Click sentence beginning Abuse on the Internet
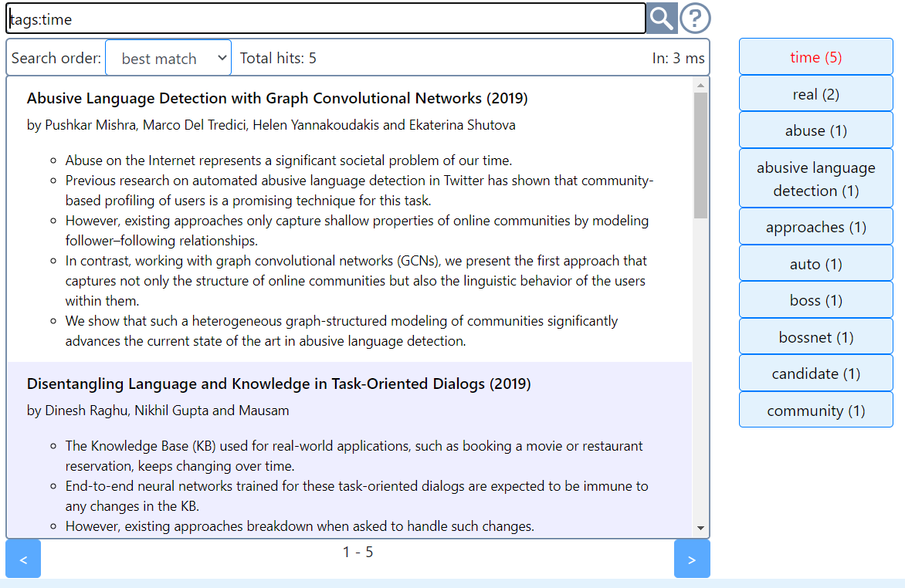Image resolution: width=905 pixels, height=588 pixels. coord(289,160)
